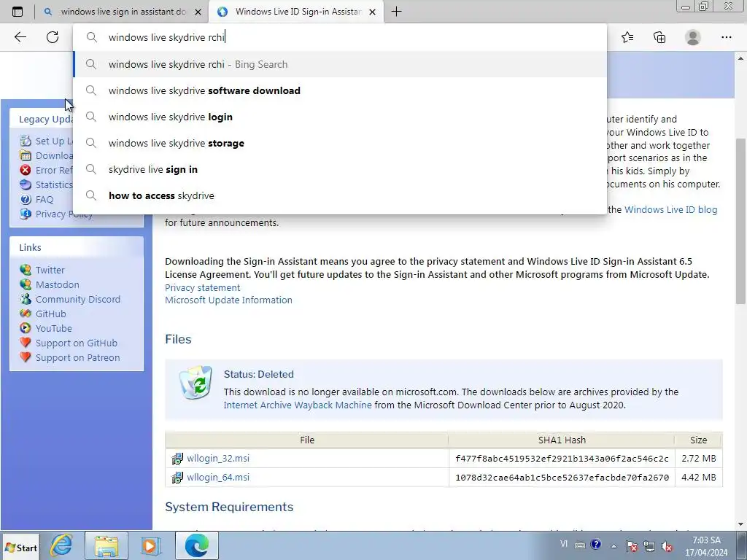Select the SHA1 hash of wllogin_64.msi
The height and width of the screenshot is (560, 747).
(x=562, y=477)
